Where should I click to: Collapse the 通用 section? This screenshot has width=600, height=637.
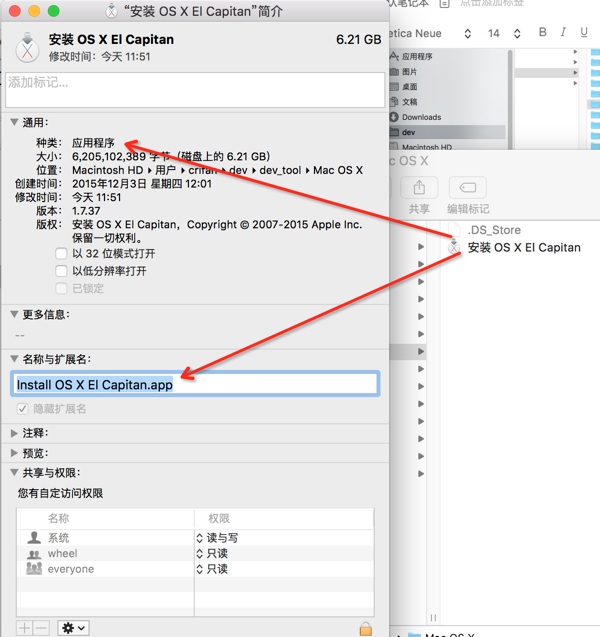pos(14,122)
